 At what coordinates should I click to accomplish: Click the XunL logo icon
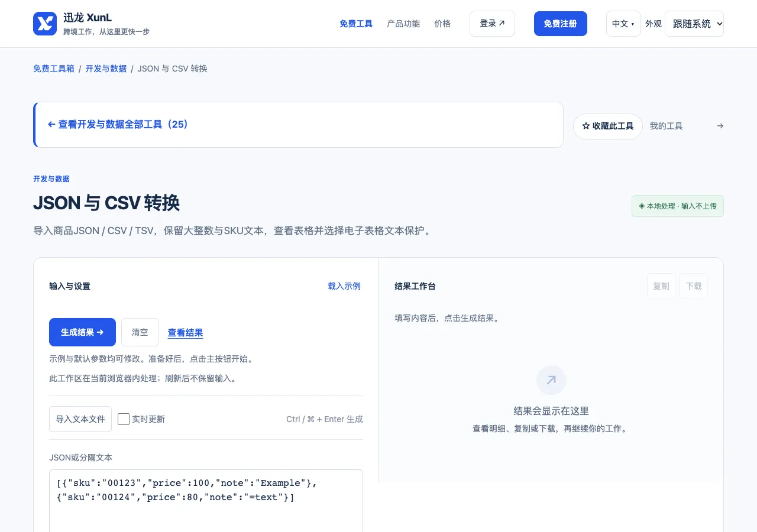pos(45,24)
